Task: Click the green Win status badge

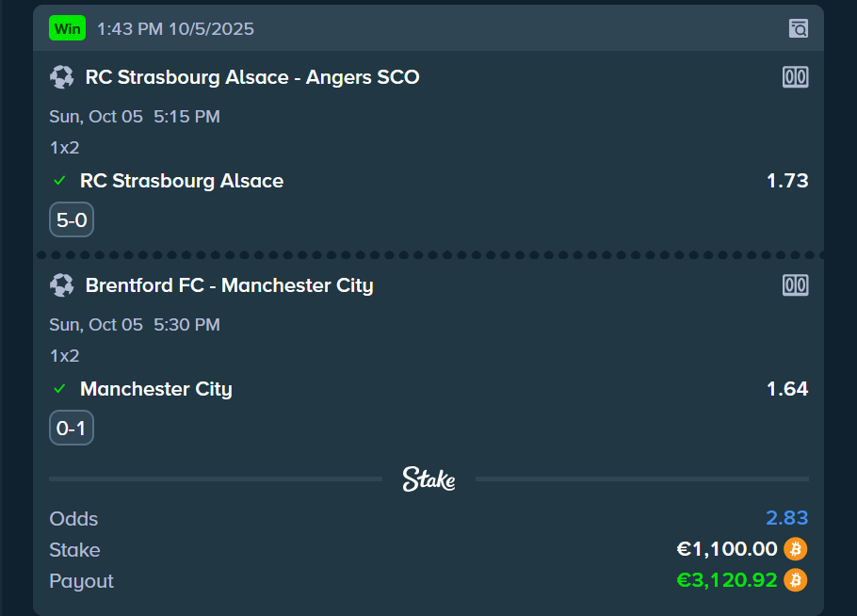Action: coord(68,28)
